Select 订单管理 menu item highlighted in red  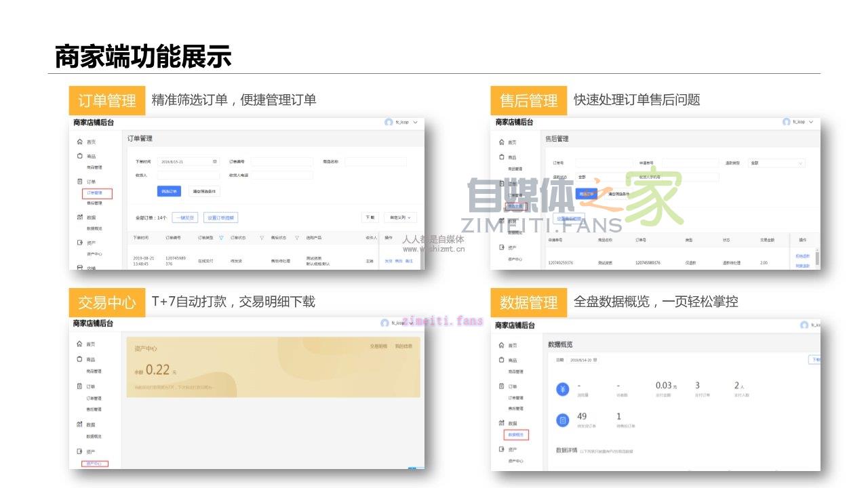(x=94, y=193)
